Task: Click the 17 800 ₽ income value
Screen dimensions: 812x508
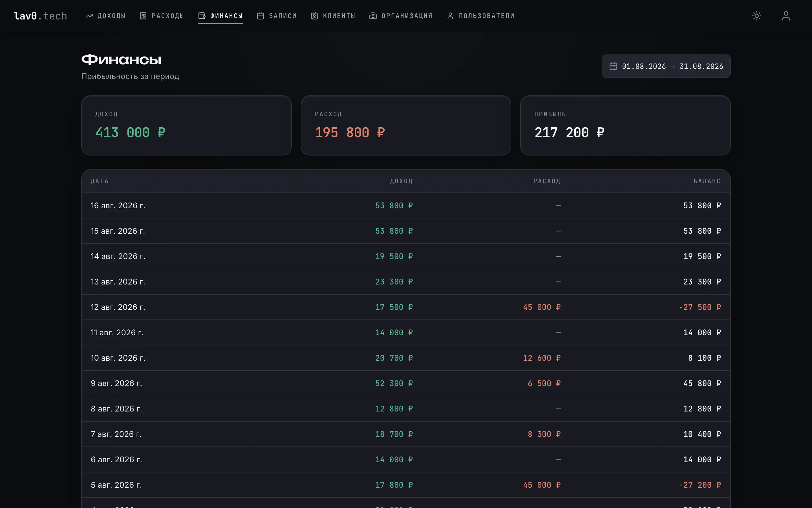Action: (394, 485)
